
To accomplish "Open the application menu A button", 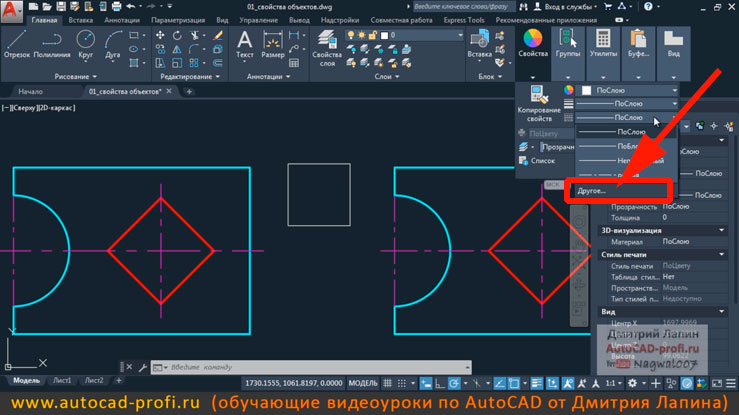I will click(x=12, y=10).
